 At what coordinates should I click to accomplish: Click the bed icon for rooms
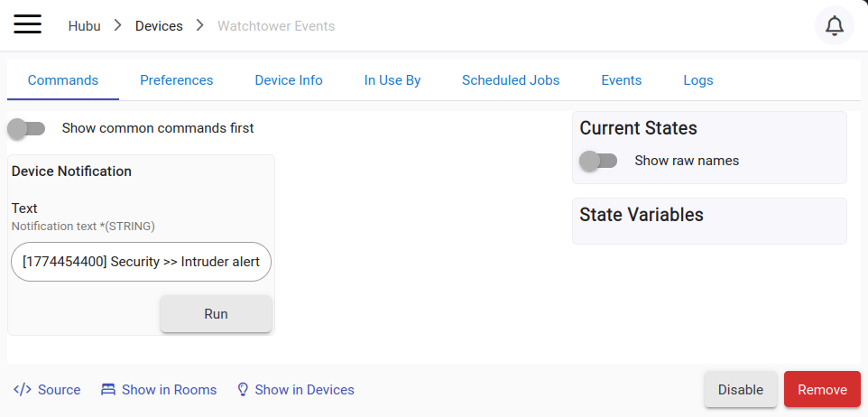point(108,389)
